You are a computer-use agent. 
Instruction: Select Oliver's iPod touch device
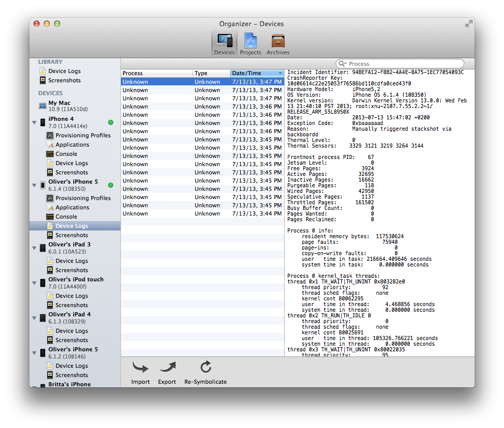point(76,283)
